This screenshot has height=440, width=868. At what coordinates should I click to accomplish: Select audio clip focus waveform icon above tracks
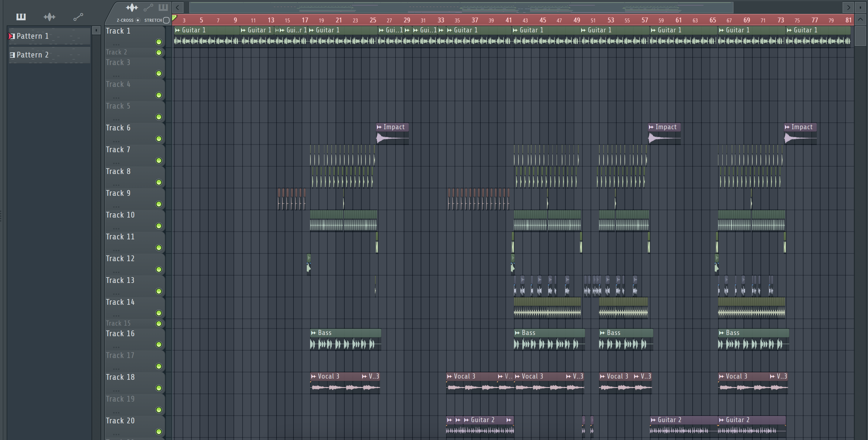click(132, 7)
